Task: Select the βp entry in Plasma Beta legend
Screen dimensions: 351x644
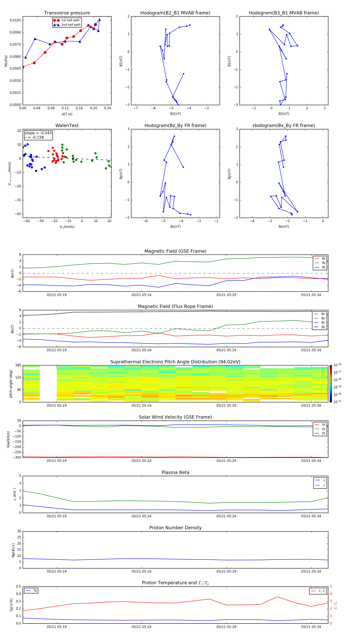Action: [x=320, y=480]
